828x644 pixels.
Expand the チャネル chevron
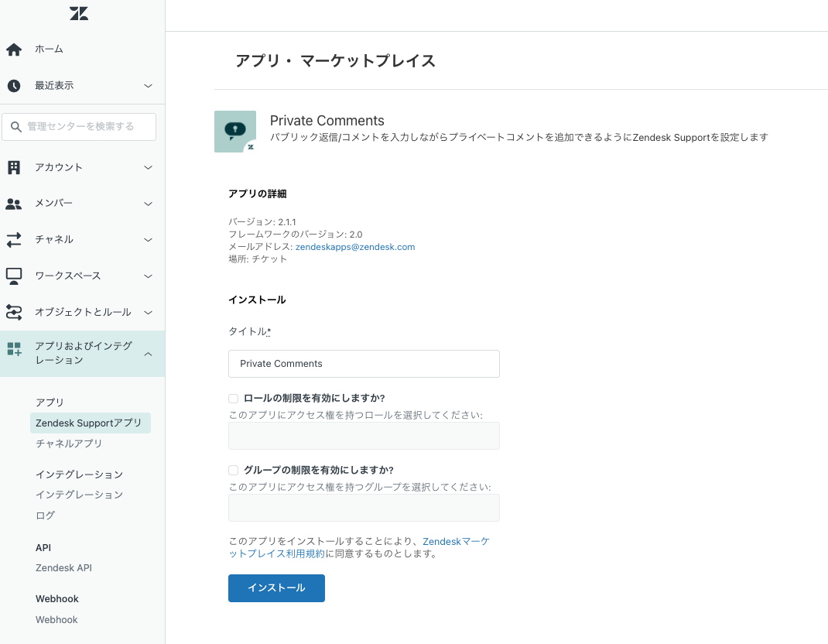click(149, 240)
